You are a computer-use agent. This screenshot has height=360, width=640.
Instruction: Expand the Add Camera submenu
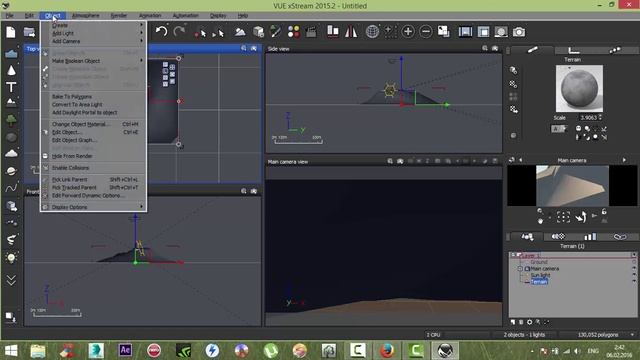pos(93,41)
